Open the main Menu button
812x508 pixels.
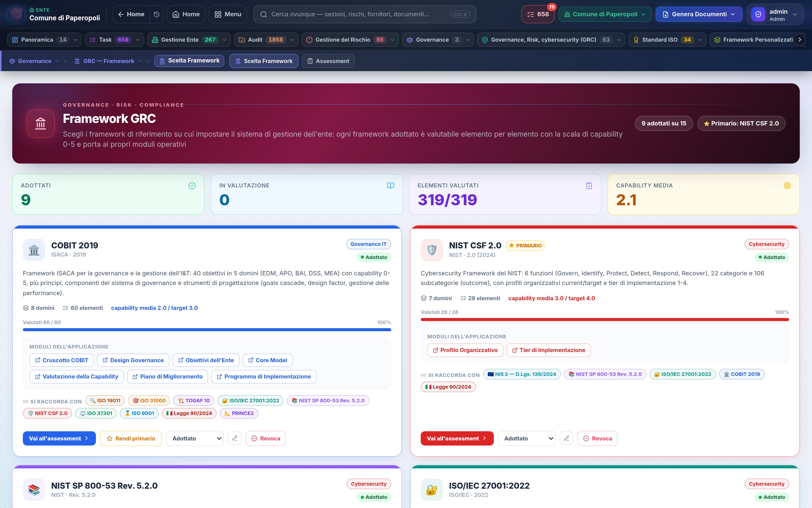228,14
